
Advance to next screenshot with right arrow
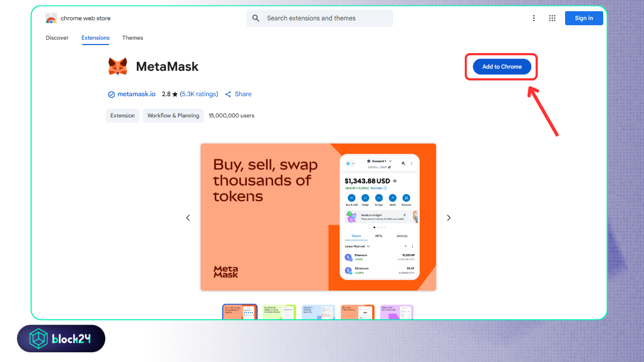(x=449, y=218)
